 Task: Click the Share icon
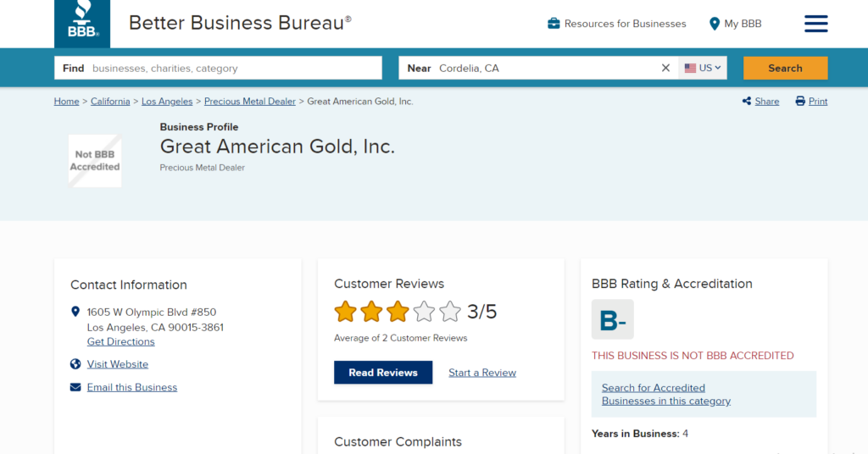click(747, 101)
